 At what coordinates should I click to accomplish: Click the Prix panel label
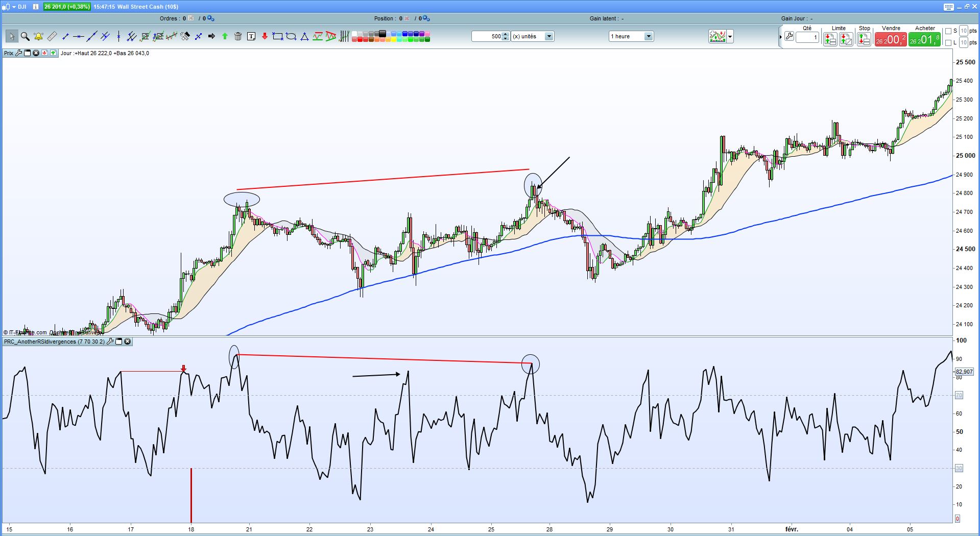[9, 53]
